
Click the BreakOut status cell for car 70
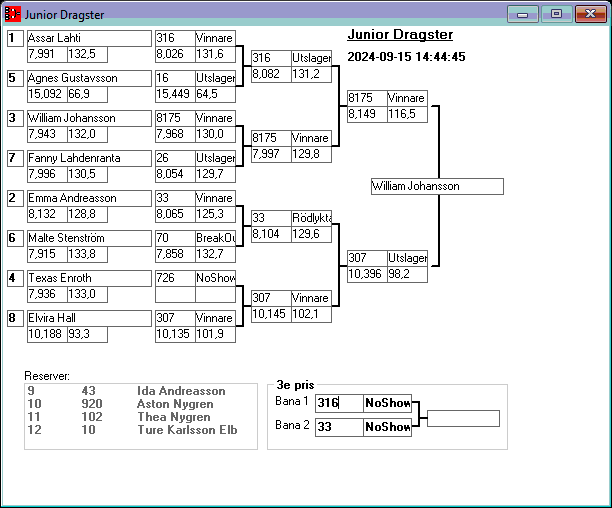point(215,238)
